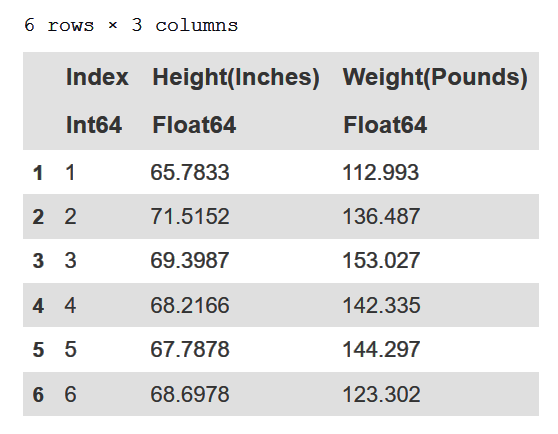Click the height value 65.7833
The height and width of the screenshot is (434, 558).
[190, 173]
